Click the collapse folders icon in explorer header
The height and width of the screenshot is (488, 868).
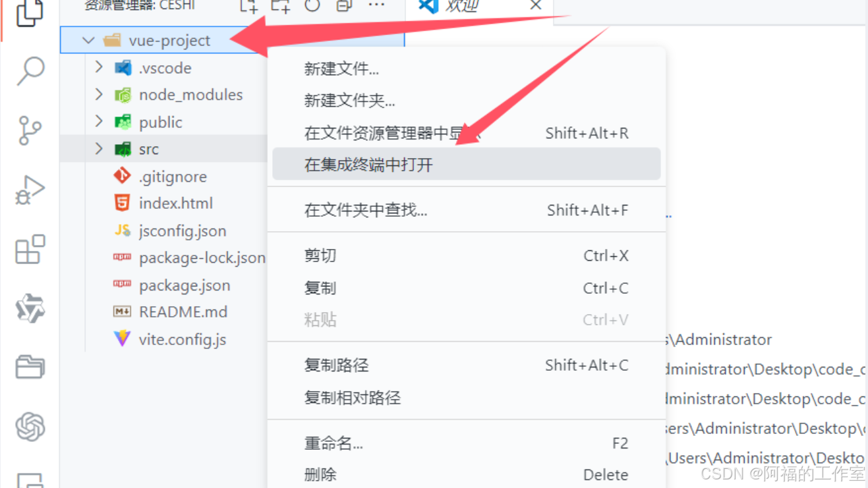coord(344,6)
